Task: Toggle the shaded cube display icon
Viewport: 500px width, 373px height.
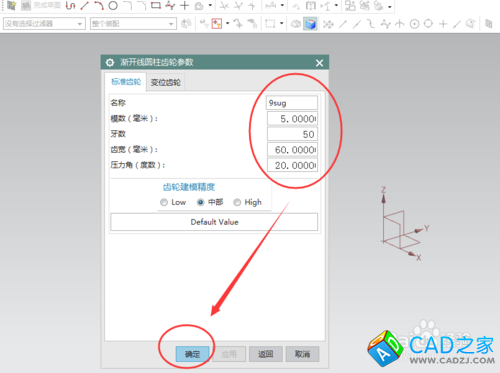Action: (310, 24)
